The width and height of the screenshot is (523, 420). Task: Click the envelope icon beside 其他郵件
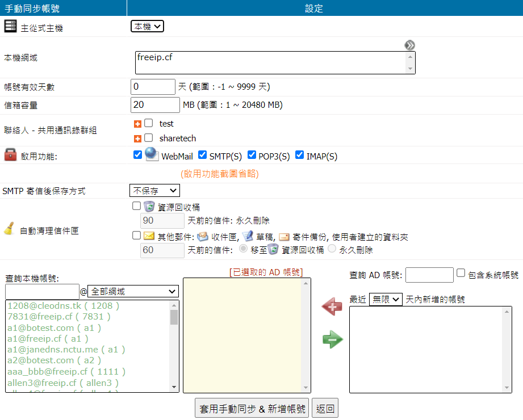click(x=149, y=236)
